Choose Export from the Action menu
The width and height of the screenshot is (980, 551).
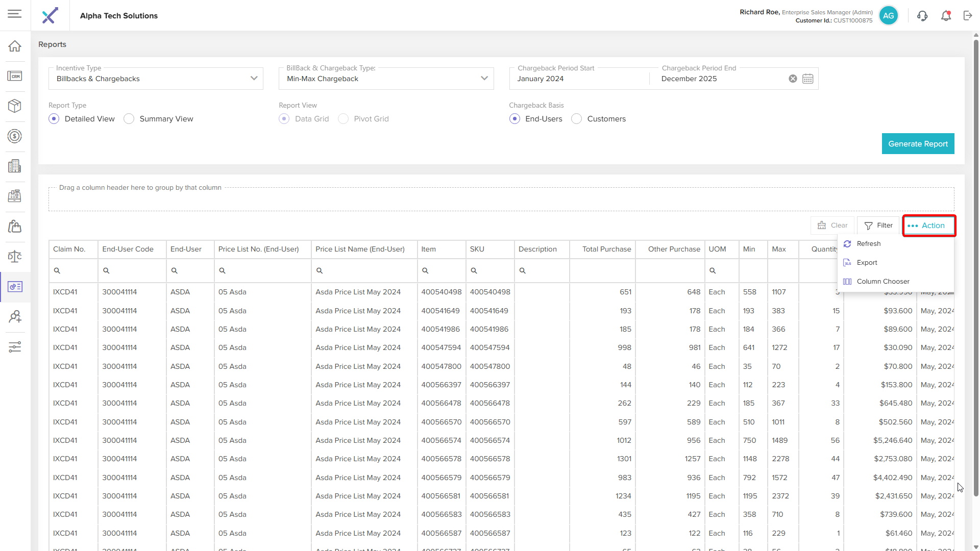tap(867, 263)
